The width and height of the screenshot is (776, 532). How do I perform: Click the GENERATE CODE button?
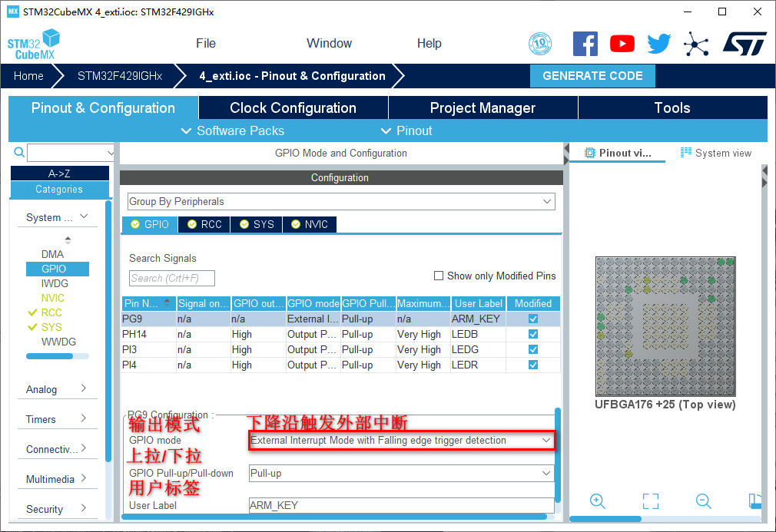coord(592,76)
